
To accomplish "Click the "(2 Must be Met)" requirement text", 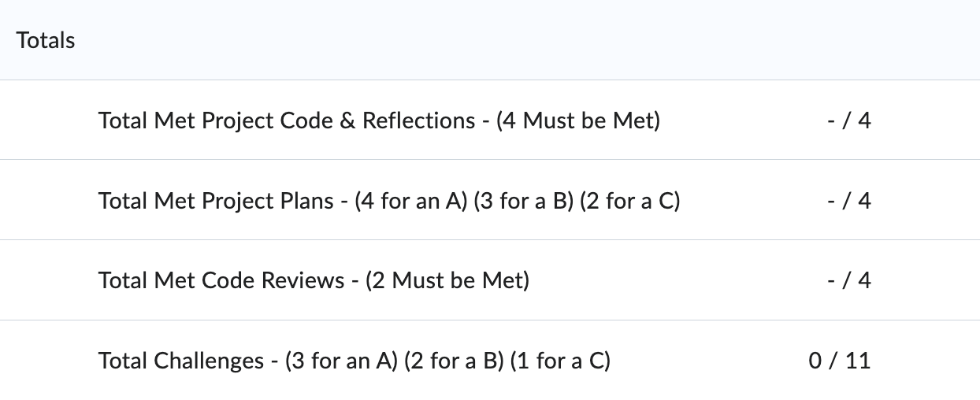I will coord(447,280).
